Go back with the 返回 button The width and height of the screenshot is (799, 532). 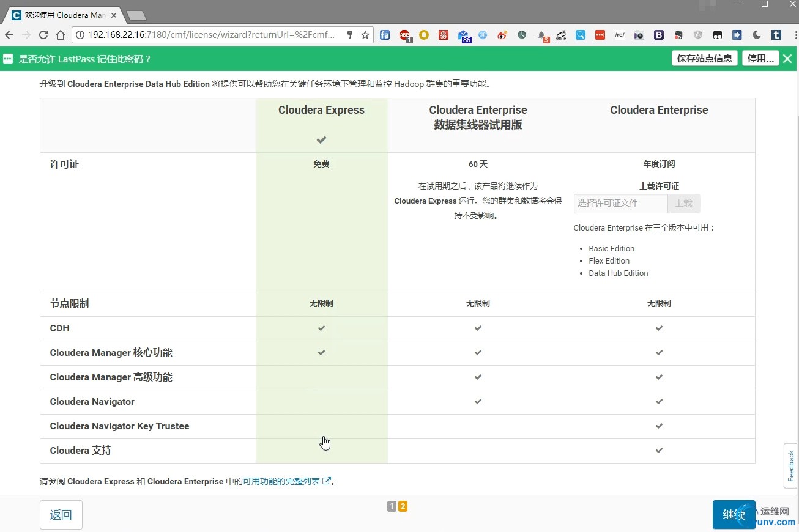coord(61,515)
